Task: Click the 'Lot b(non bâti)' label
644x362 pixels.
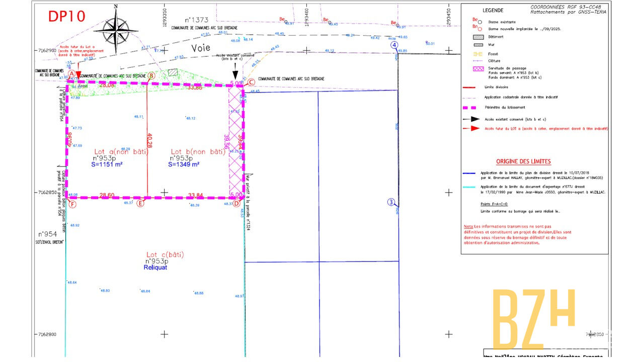Action: [198, 151]
